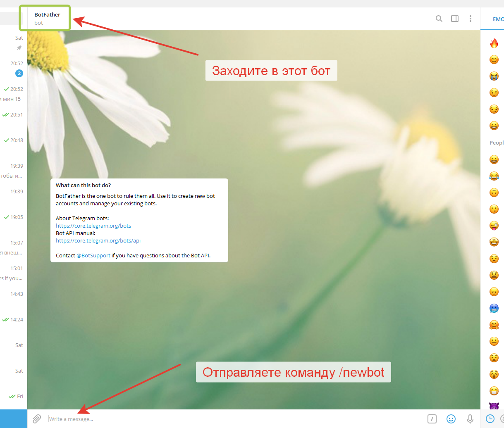Select the recent emojis clock icon

[x=490, y=419]
